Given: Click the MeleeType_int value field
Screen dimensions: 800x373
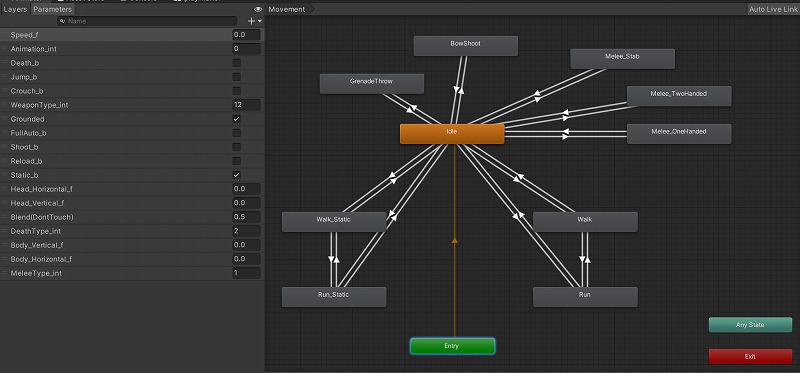Looking at the screenshot, I should pyautogui.click(x=246, y=273).
